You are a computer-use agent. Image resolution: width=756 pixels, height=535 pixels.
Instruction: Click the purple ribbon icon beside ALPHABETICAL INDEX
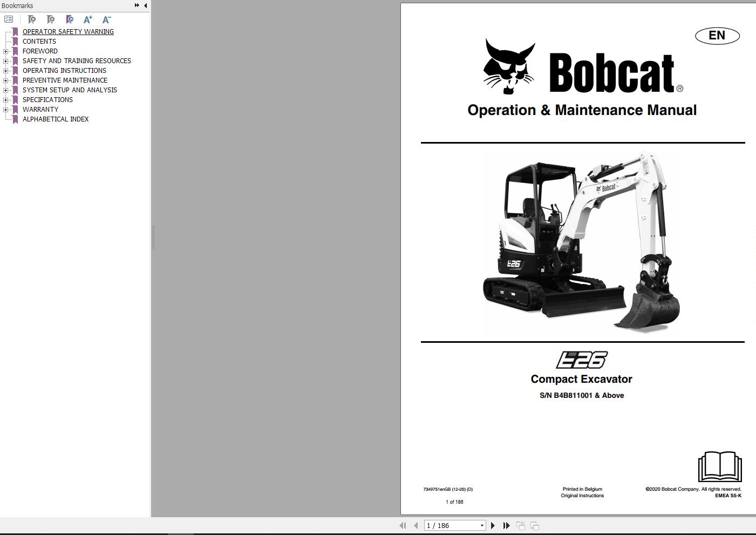coord(15,119)
